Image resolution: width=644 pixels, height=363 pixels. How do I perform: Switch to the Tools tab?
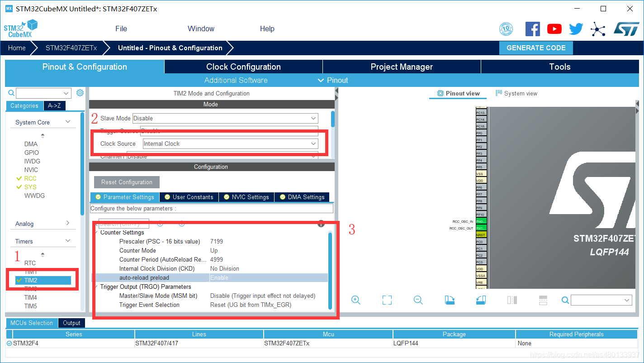560,67
